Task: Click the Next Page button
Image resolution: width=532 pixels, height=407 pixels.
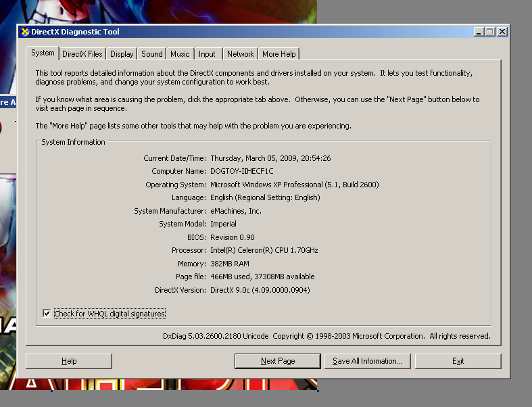Action: click(278, 361)
